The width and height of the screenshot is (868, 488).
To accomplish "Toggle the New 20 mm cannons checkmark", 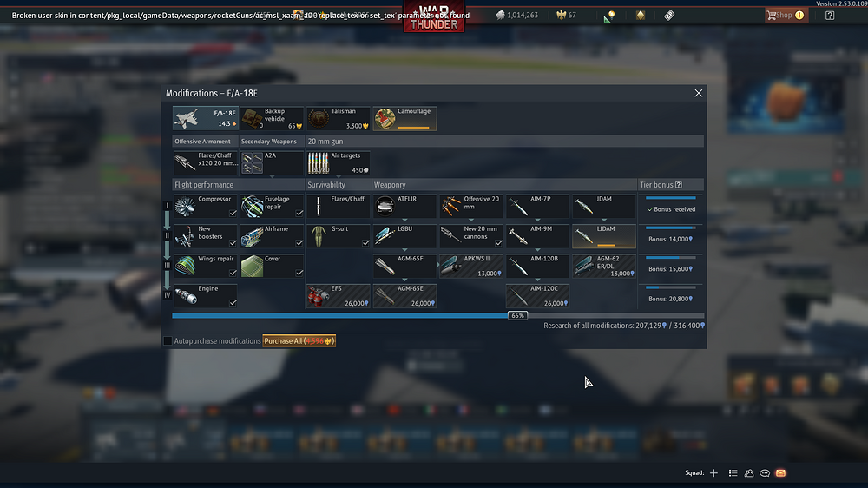I will [x=499, y=243].
